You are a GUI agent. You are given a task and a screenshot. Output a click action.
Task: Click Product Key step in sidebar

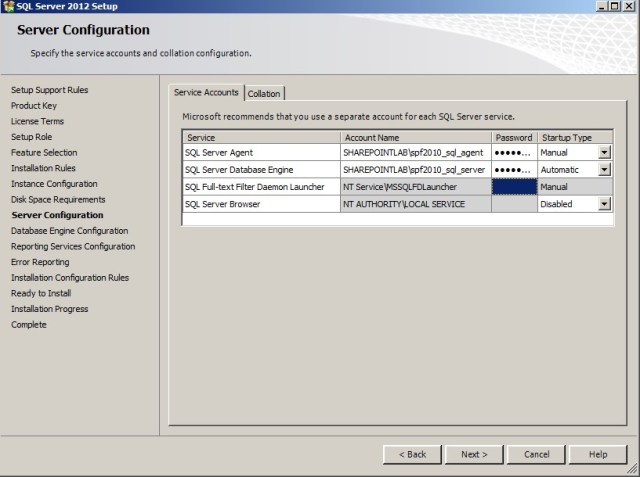[x=34, y=106]
